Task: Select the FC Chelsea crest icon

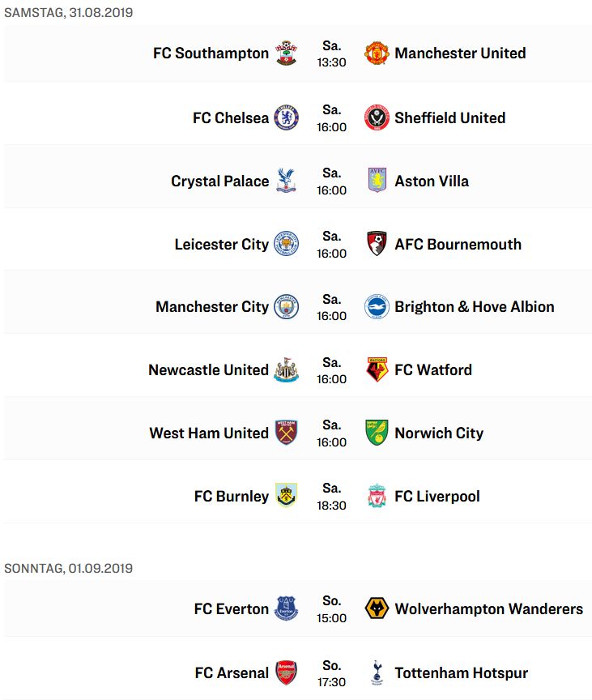Action: (x=286, y=117)
